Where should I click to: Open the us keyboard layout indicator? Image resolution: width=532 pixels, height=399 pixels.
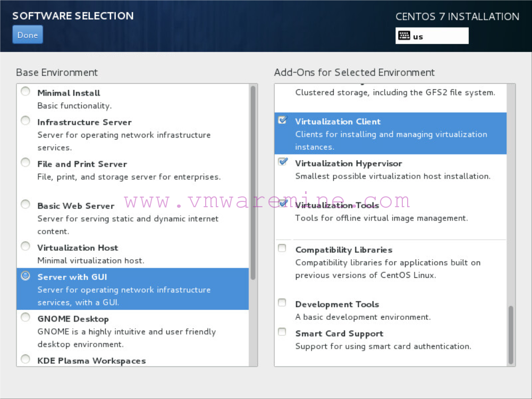coord(432,36)
